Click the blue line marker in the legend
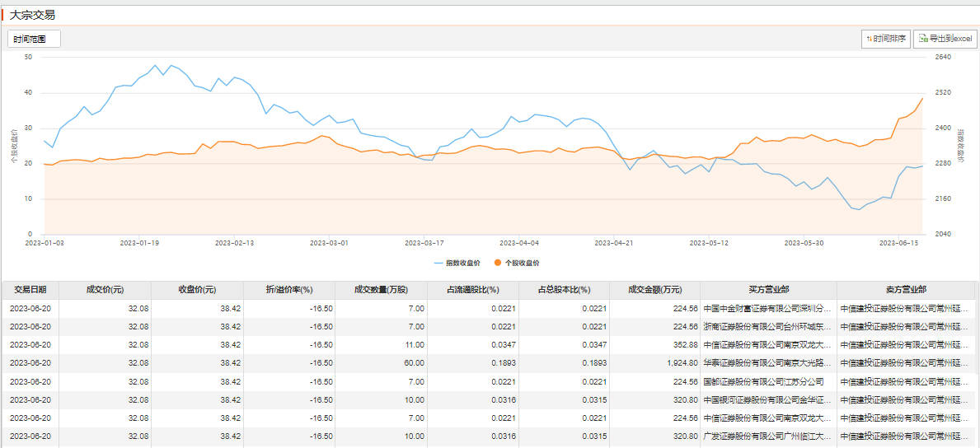The width and height of the screenshot is (980, 448). click(438, 263)
